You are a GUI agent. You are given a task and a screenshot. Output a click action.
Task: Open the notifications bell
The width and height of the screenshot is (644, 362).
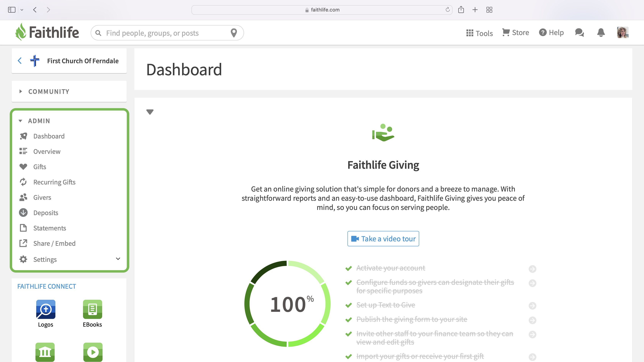click(601, 33)
